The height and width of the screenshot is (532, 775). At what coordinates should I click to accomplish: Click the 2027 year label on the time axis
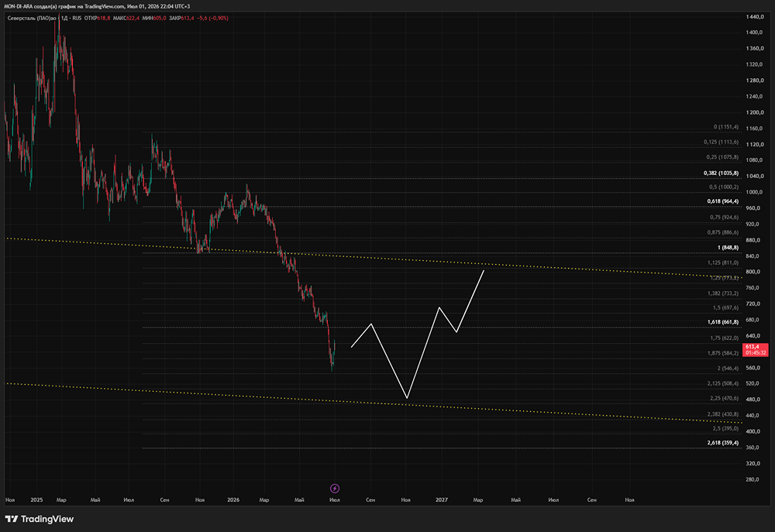click(442, 500)
